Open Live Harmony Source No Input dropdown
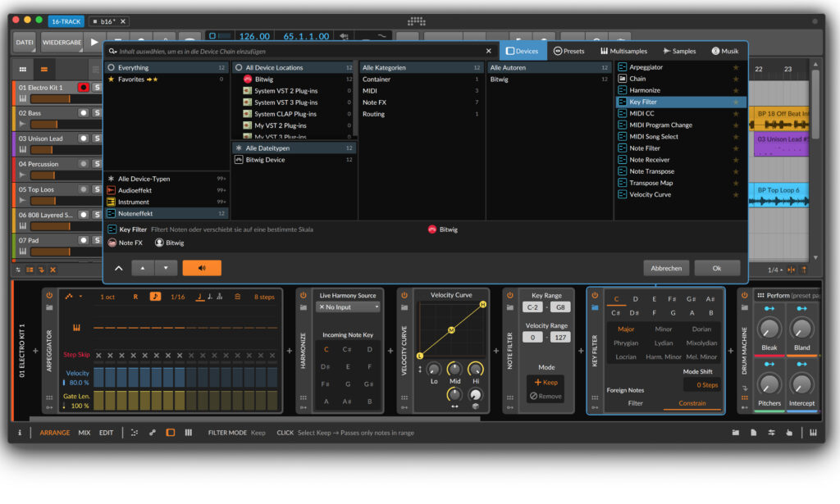The width and height of the screenshot is (840, 504). pos(348,307)
